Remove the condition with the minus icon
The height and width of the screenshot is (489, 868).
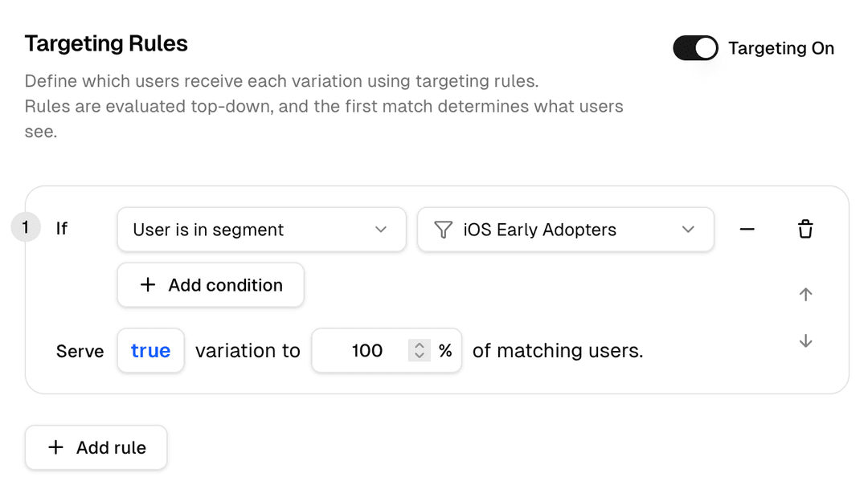coord(747,230)
